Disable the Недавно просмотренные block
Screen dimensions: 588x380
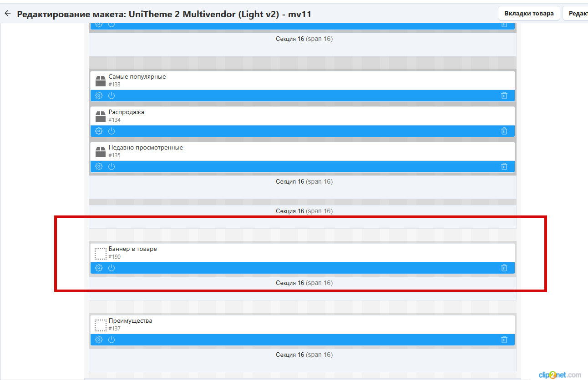click(112, 166)
